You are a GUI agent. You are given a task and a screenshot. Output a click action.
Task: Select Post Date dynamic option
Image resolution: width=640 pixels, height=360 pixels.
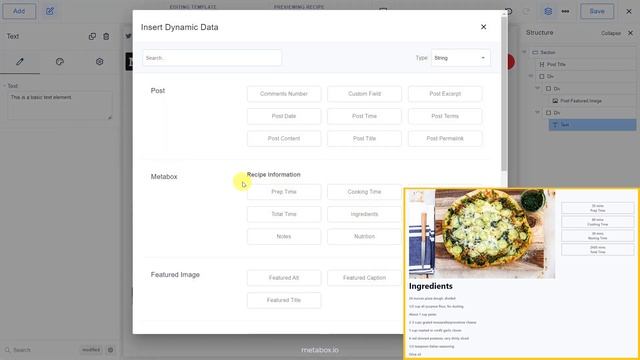point(284,116)
